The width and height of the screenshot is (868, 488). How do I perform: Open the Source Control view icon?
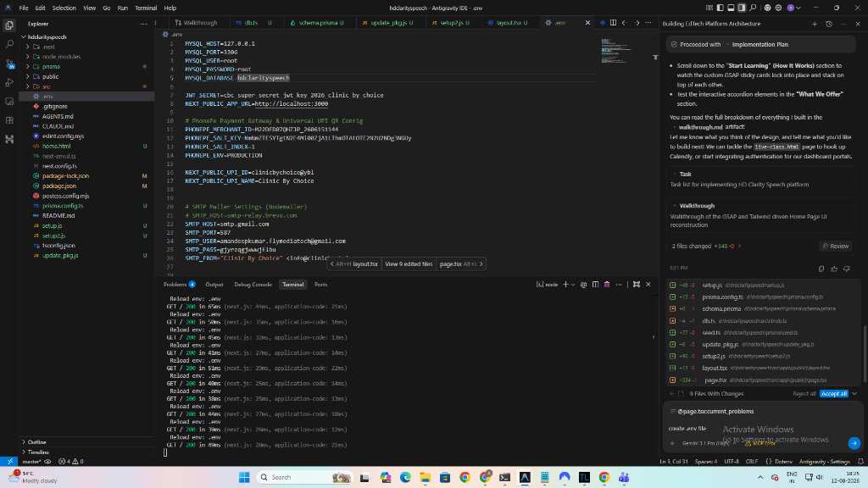9,64
